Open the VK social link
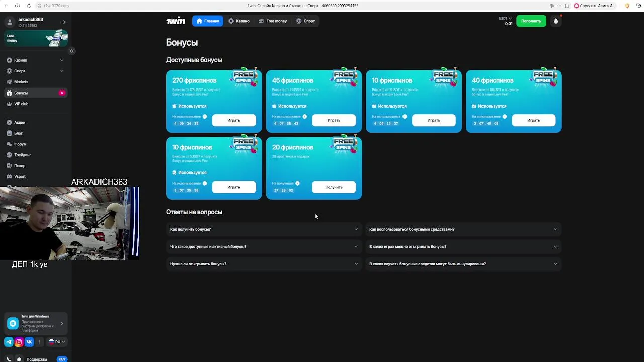Viewport: 644px width, 362px height. click(29, 342)
